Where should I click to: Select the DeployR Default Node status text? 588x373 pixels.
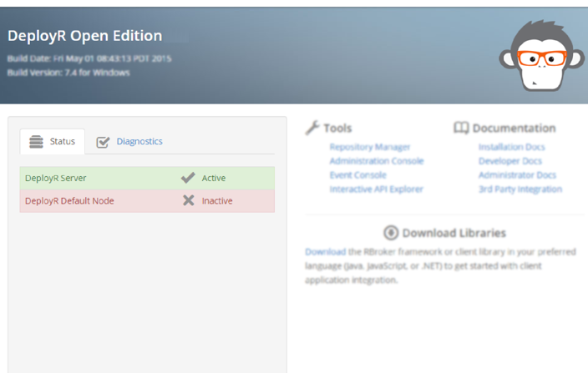point(69,201)
